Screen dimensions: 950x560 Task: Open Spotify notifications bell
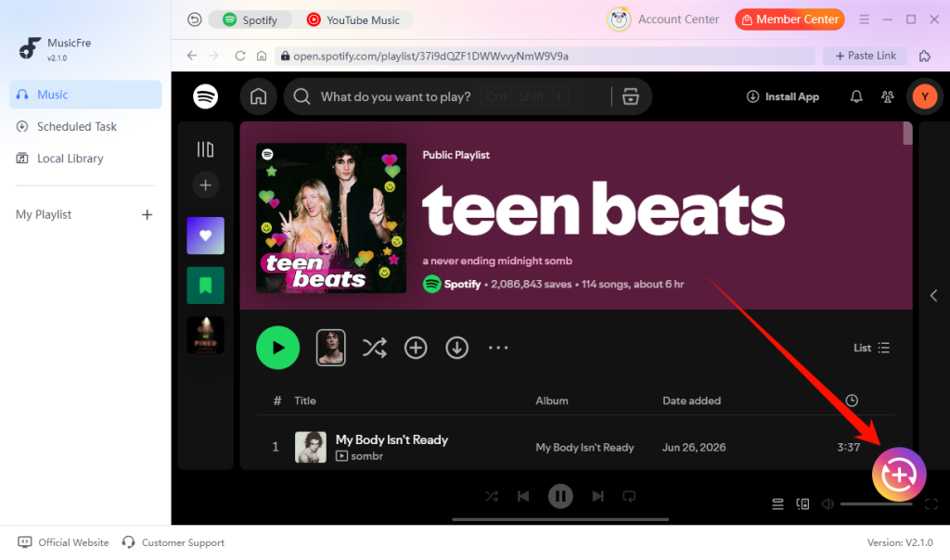coord(856,96)
